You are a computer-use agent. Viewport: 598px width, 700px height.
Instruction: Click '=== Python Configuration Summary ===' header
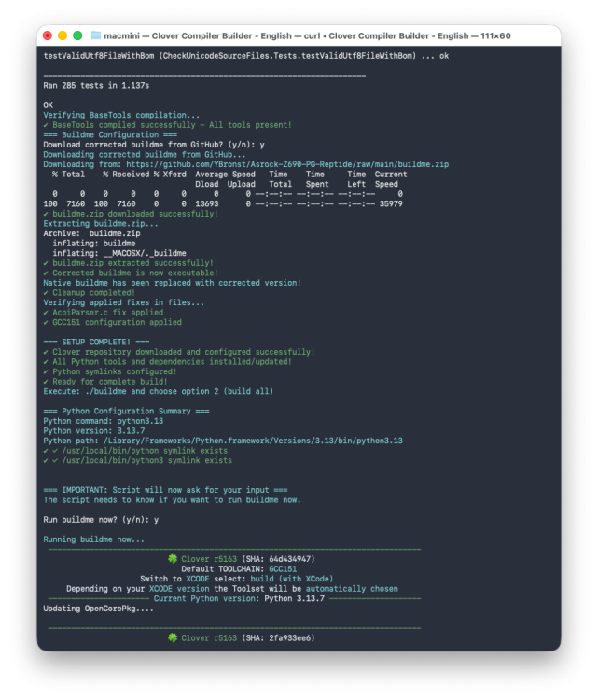click(x=126, y=412)
